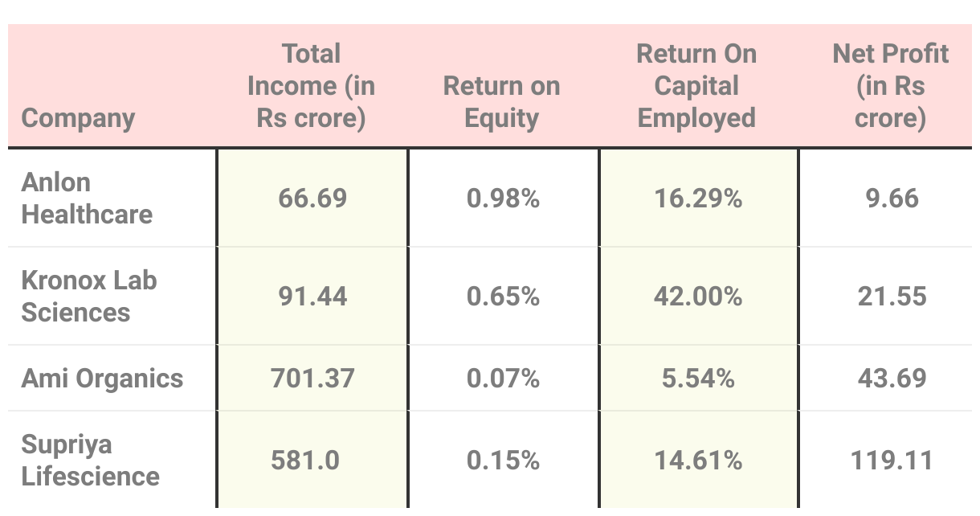The width and height of the screenshot is (980, 516).
Task: Click the Supriya Lifescience company name
Action: click(x=91, y=461)
